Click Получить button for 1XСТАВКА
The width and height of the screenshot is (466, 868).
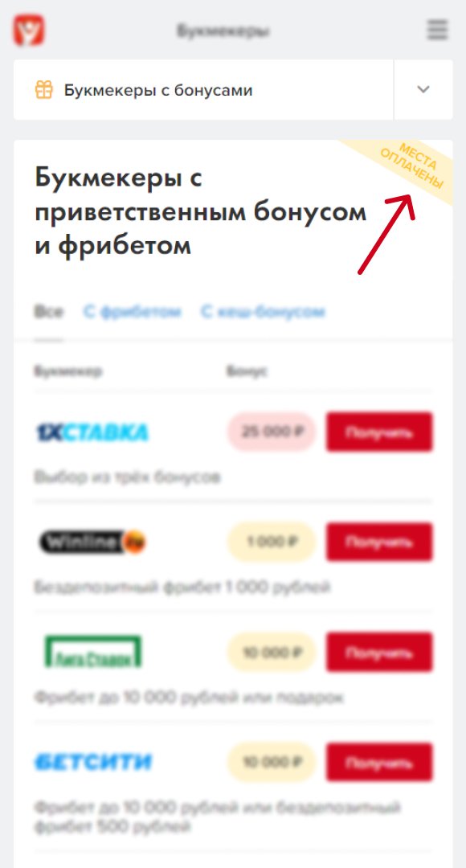(380, 432)
